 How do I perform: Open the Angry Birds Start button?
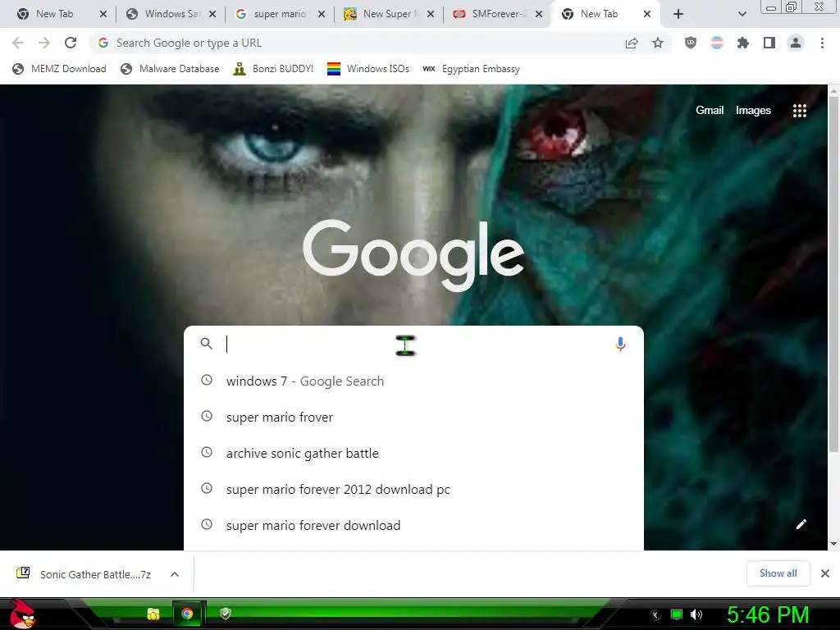tap(22, 614)
